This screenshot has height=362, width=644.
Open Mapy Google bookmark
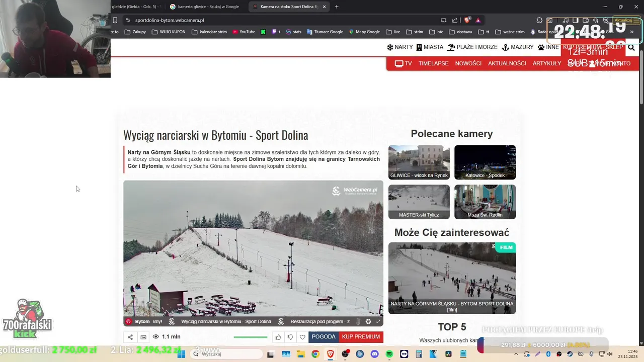[x=364, y=32]
